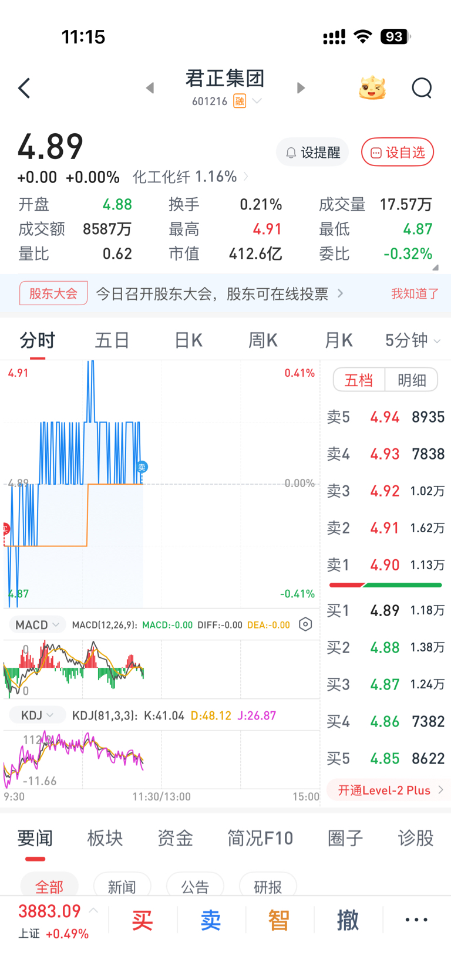Switch to the 板块 tab
Screen dimensions: 451x980
[105, 839]
